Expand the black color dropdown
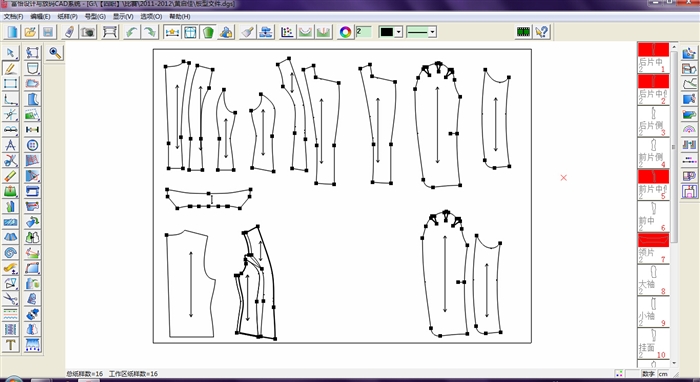700x382 pixels. (x=399, y=32)
